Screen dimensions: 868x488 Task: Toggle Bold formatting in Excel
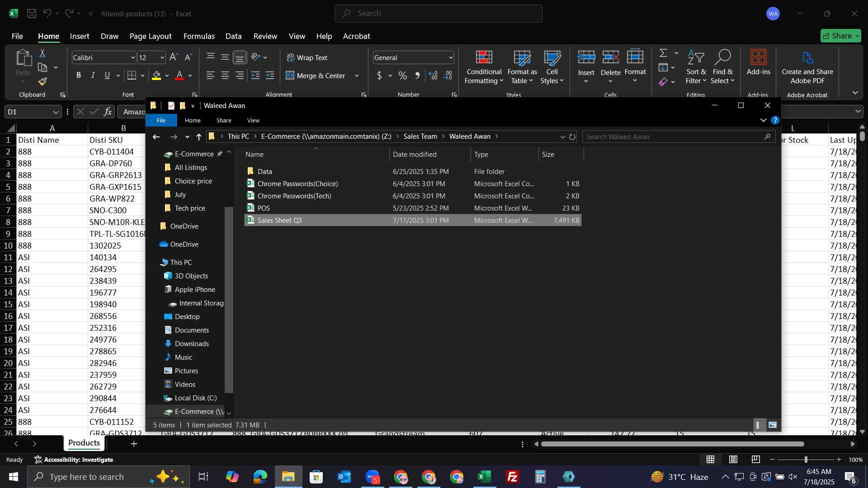[x=79, y=75]
